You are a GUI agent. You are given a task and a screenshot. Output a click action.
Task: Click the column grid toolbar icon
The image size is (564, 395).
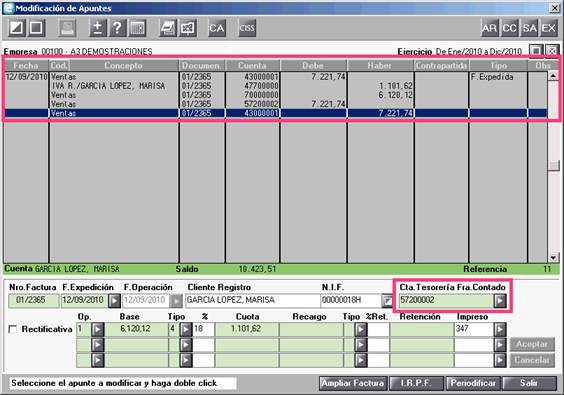137,28
